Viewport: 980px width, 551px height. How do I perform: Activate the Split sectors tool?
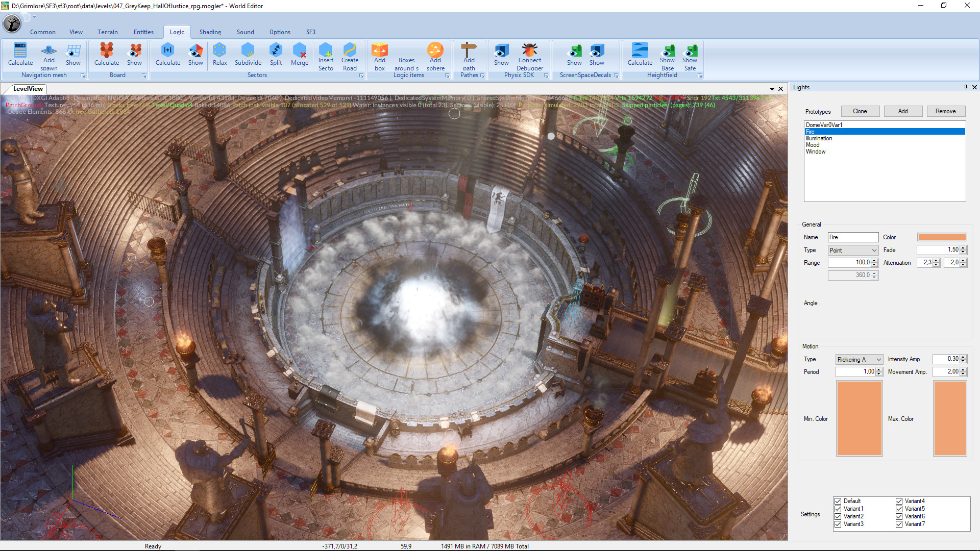pyautogui.click(x=276, y=55)
